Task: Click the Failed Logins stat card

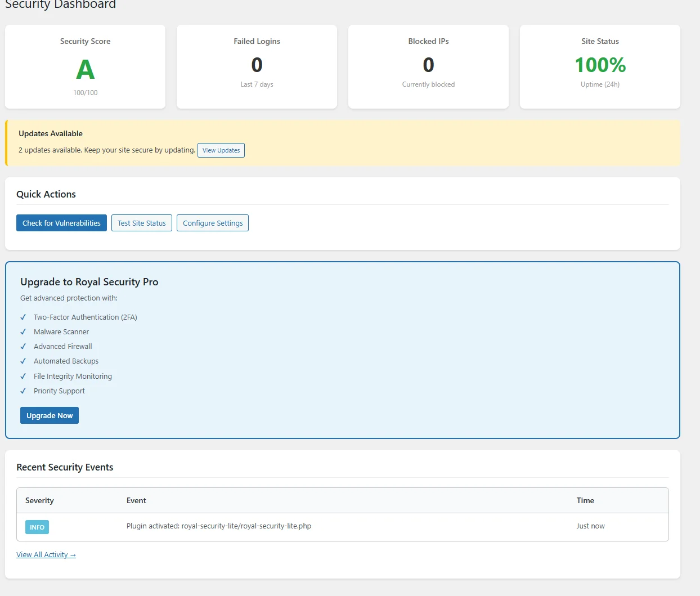Action: tap(257, 66)
